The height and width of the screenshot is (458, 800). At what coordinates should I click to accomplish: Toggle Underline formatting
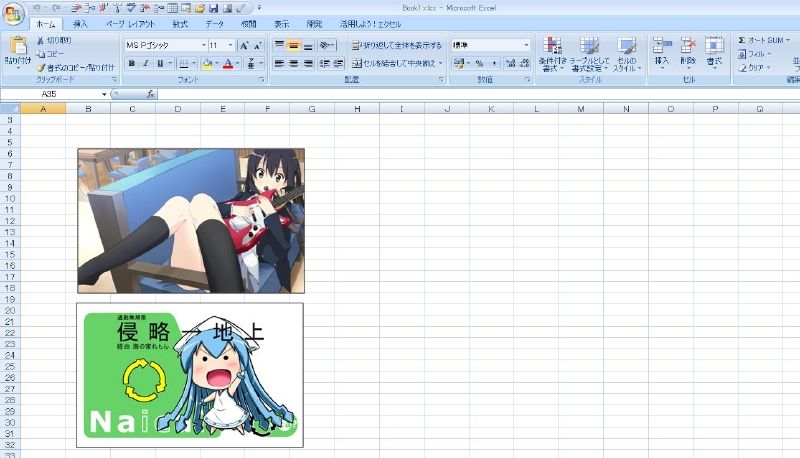click(x=160, y=63)
